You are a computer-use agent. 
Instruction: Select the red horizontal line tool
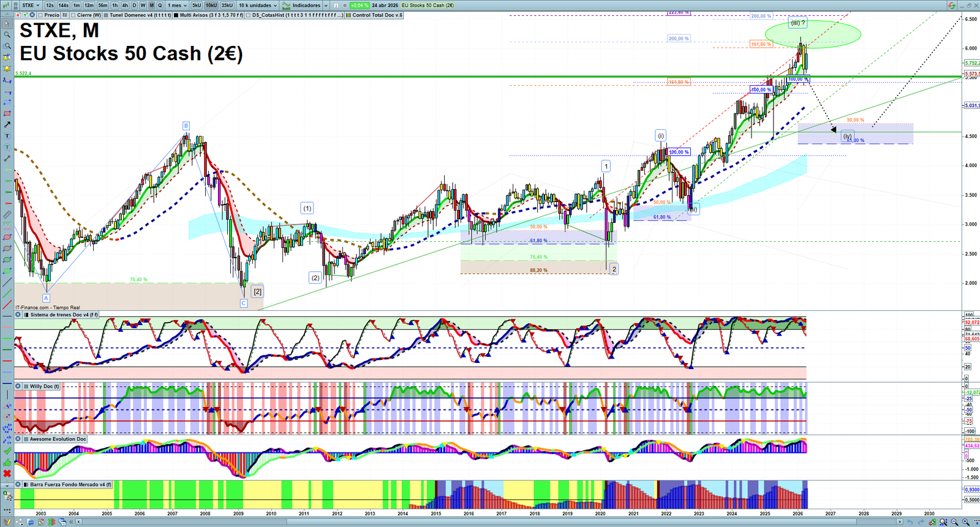point(7,361)
